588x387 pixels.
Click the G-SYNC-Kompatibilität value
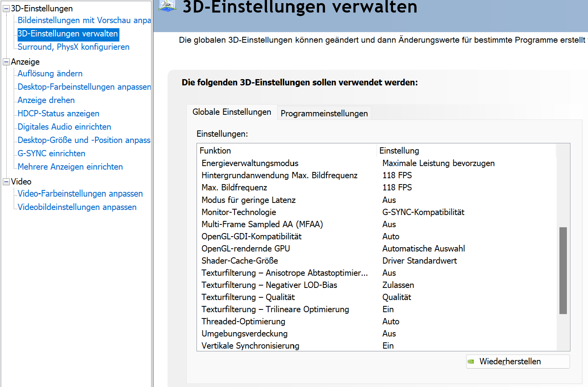pyautogui.click(x=423, y=212)
